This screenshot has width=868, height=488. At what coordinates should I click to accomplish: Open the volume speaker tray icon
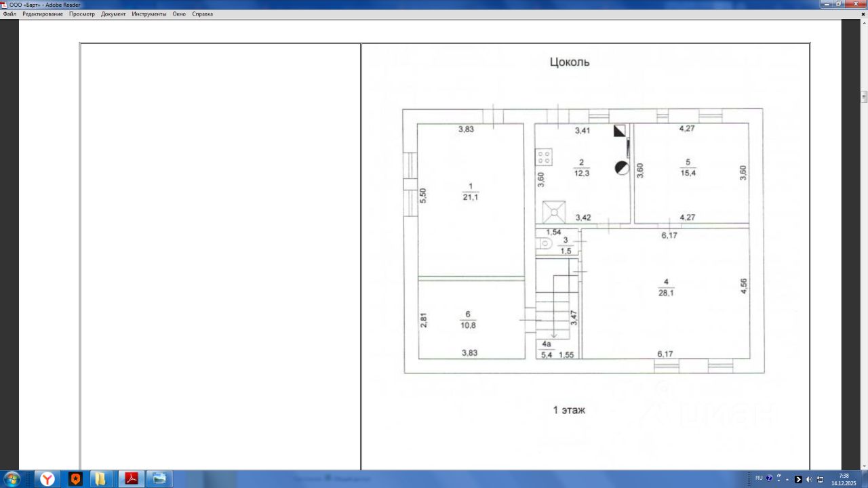[x=809, y=479]
